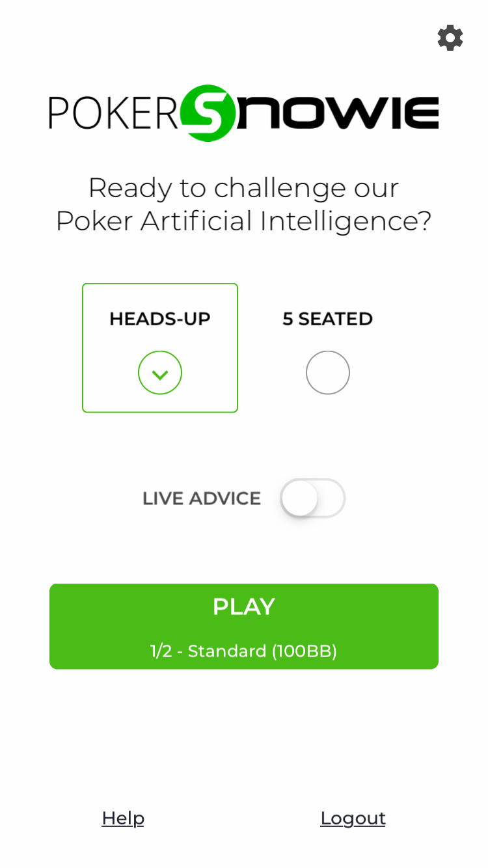The width and height of the screenshot is (488, 868).
Task: Click the 'Poker Artificial Intelligence?' text line
Action: click(244, 221)
